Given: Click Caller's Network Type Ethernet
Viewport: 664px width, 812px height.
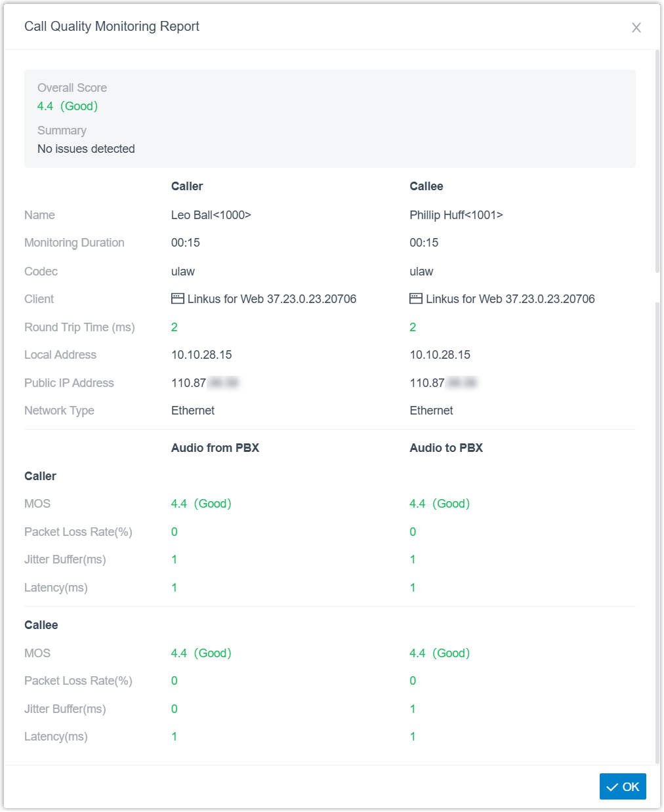Looking at the screenshot, I should coord(193,411).
